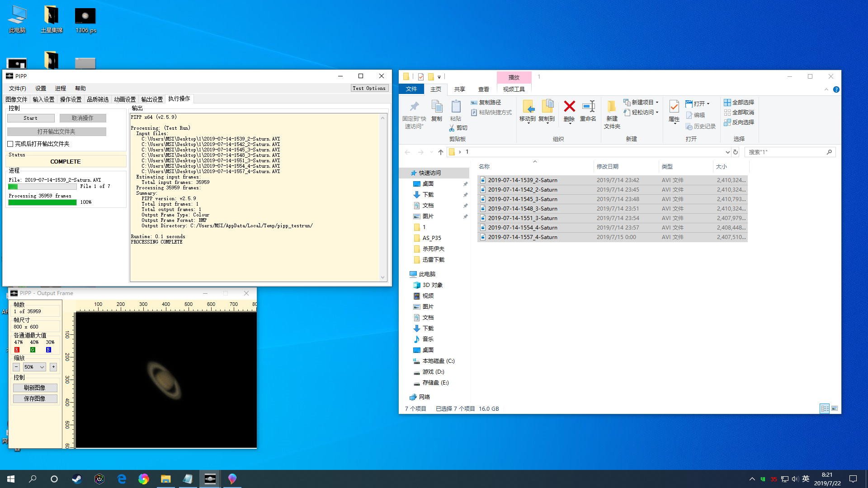Screen dimensions: 868x488
Task: Click the New Folder (新建文件夹) icon
Action: coord(612,107)
